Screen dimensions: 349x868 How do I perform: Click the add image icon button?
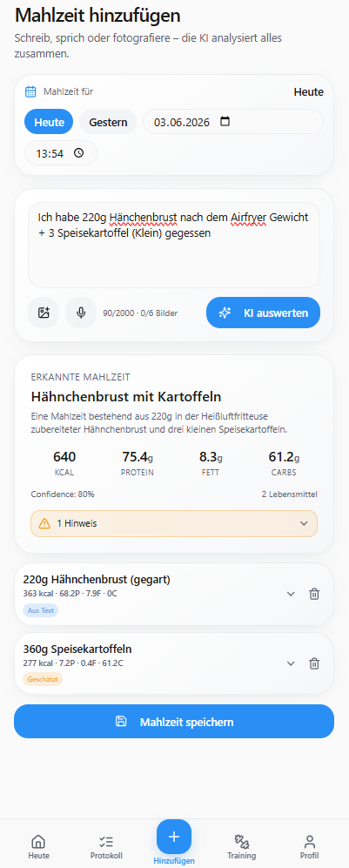click(x=44, y=313)
